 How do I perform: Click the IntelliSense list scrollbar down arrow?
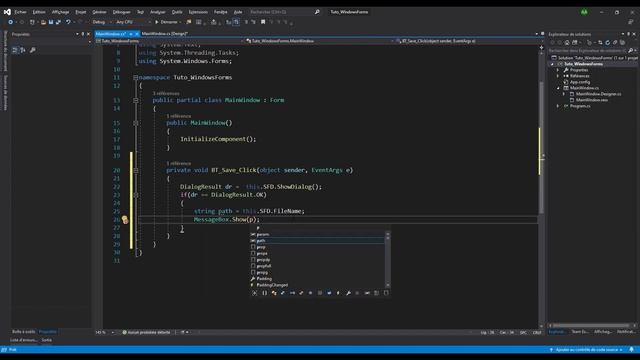point(388,285)
